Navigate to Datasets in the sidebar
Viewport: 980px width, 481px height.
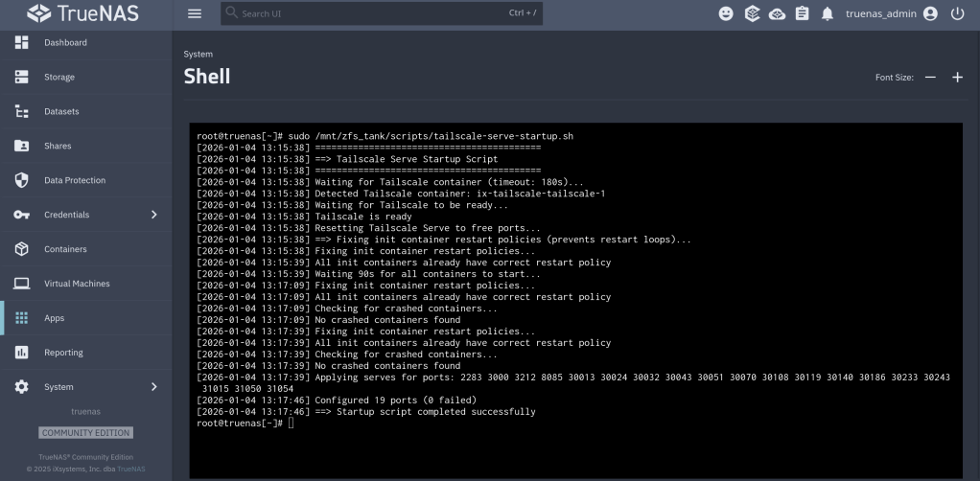click(x=61, y=111)
